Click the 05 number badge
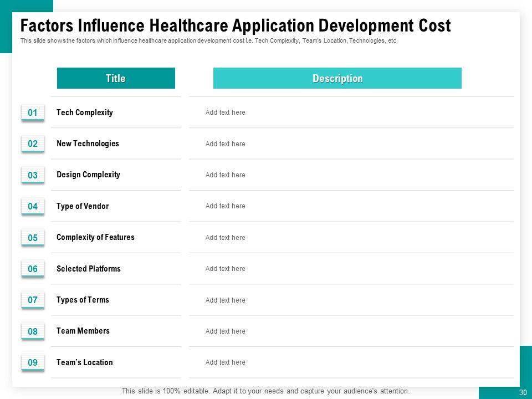Image resolution: width=532 pixels, height=399 pixels. [x=33, y=238]
